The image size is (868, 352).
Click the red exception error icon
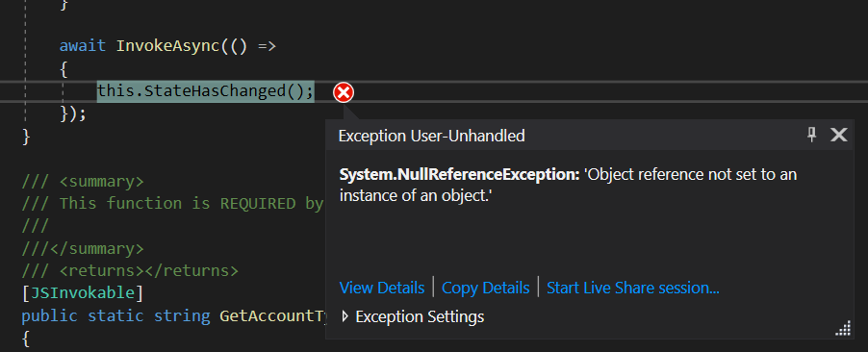(x=344, y=92)
